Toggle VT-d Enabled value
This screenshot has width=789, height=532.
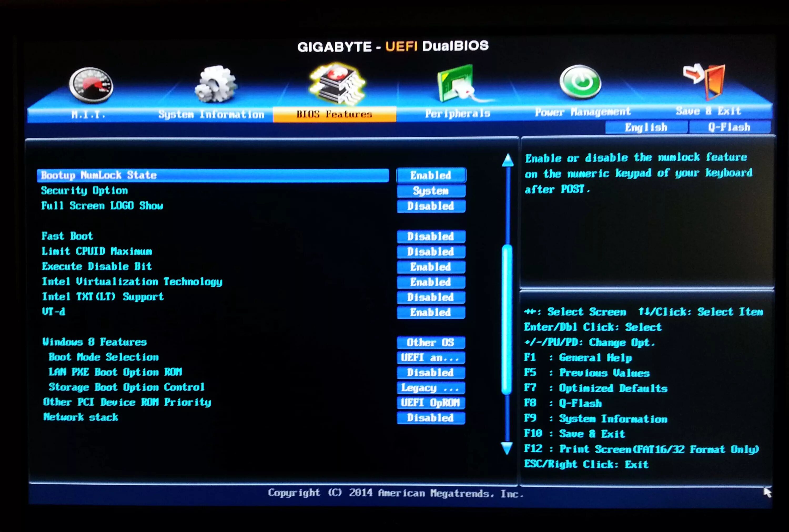[x=431, y=313]
